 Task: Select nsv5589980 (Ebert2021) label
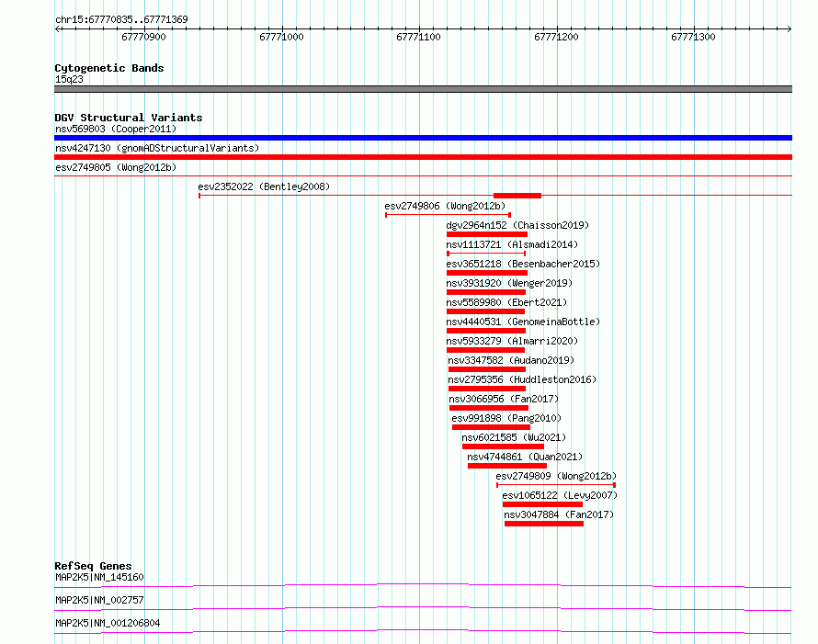pos(506,302)
